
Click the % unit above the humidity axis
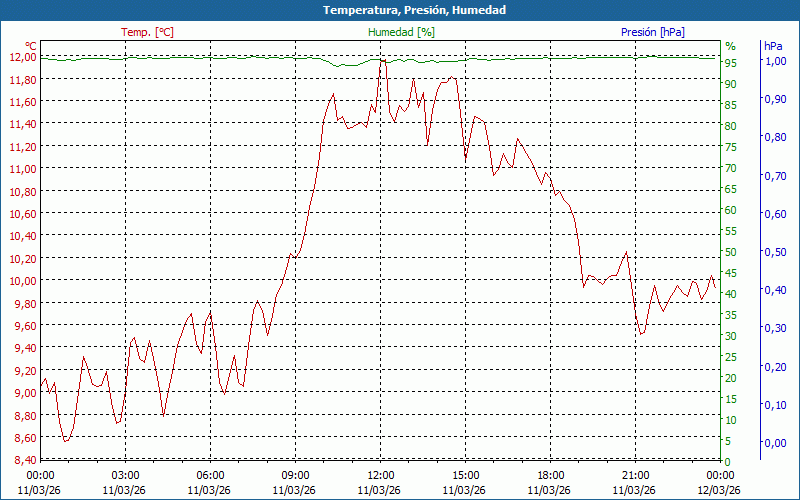click(x=730, y=46)
